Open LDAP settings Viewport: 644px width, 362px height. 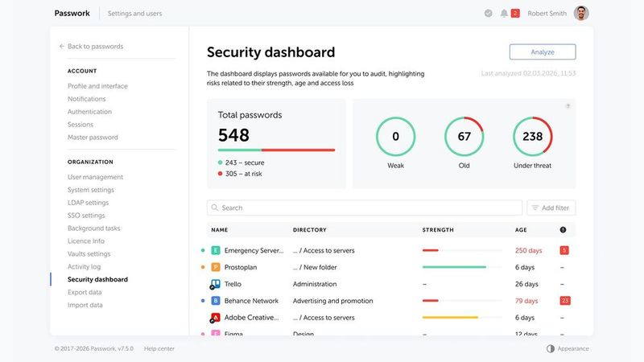click(89, 203)
